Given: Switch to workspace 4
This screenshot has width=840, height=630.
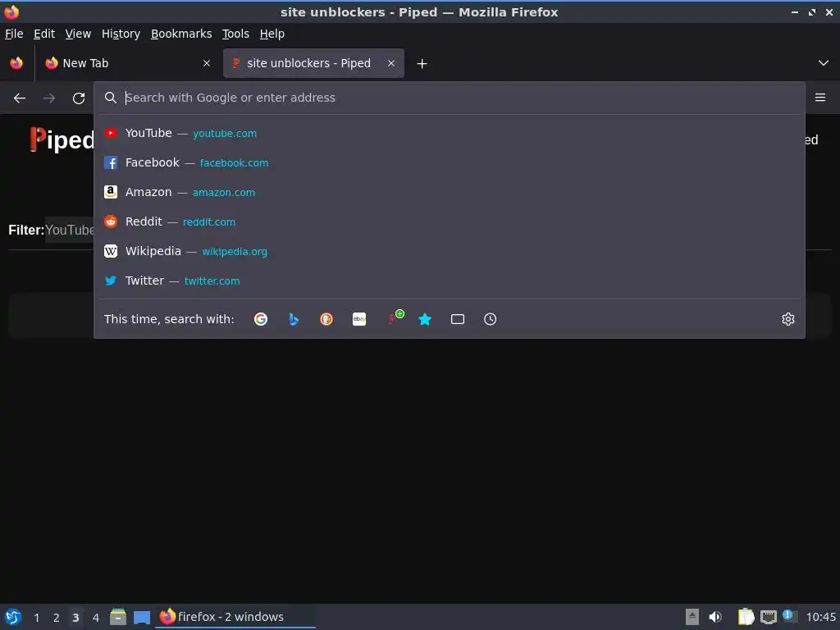Looking at the screenshot, I should pos(95,618).
